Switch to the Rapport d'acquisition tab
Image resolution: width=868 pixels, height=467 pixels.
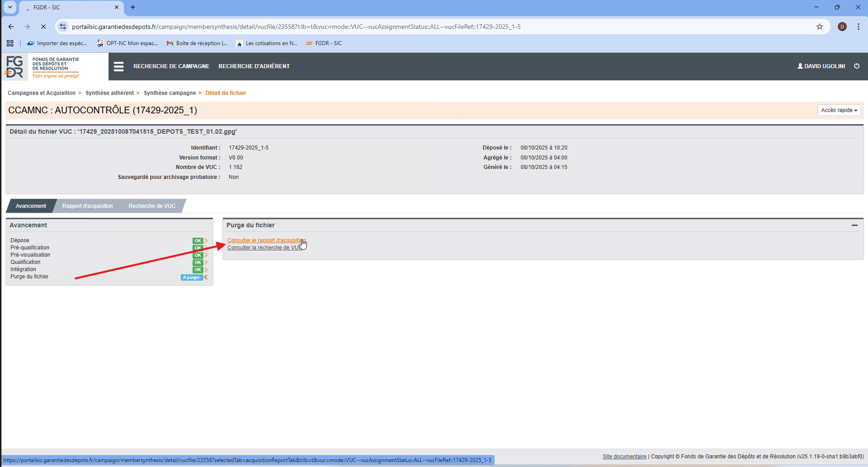[x=87, y=206]
